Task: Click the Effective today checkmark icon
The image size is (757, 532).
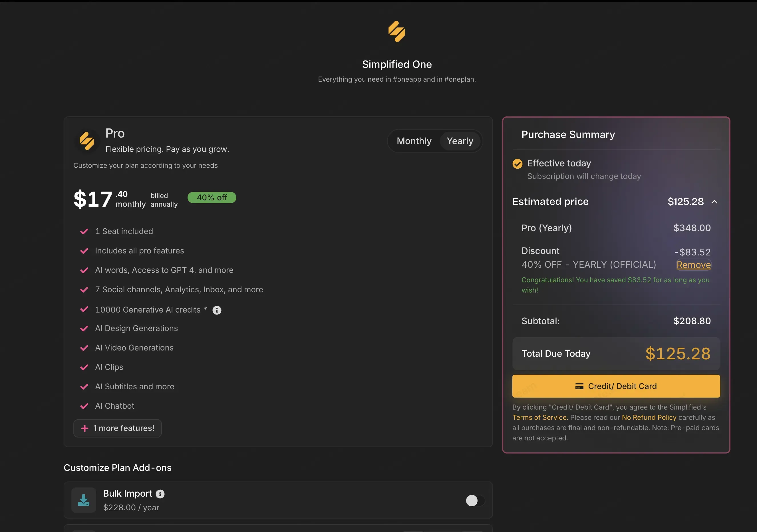Action: coord(517,164)
